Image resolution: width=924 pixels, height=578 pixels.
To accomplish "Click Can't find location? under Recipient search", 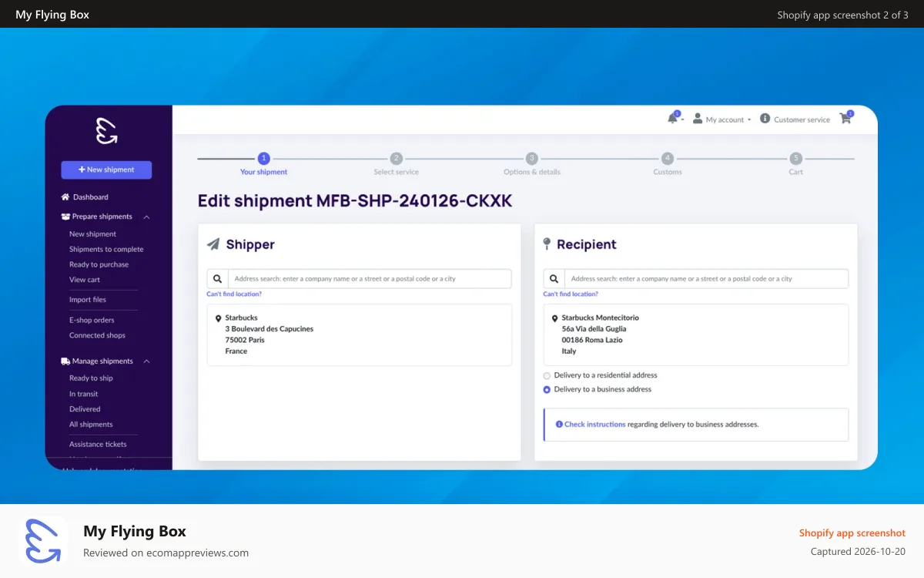I will (x=571, y=294).
